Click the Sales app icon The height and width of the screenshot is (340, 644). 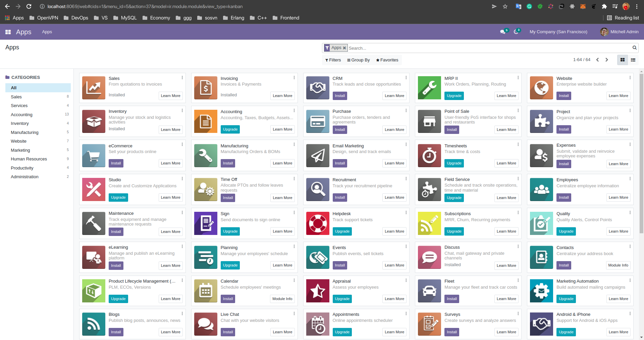pyautogui.click(x=94, y=88)
